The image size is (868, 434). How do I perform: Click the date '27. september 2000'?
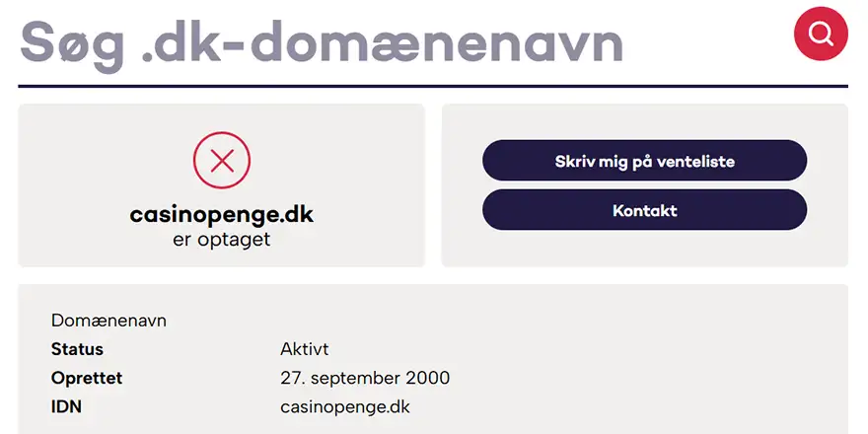tap(365, 378)
